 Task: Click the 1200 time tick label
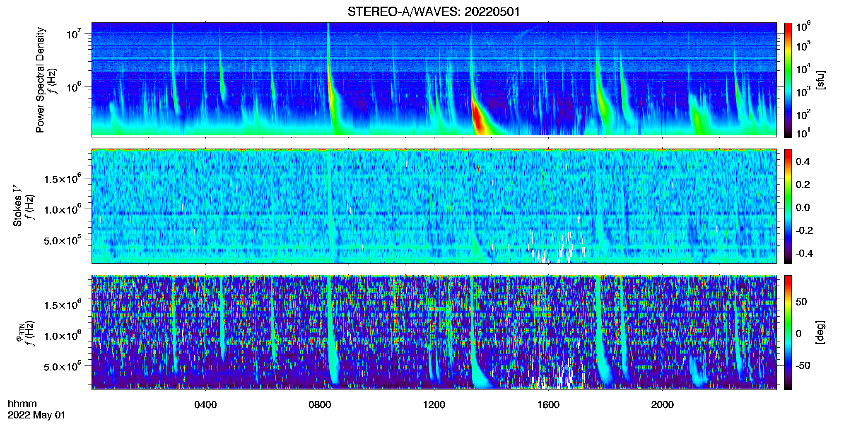coord(434,405)
